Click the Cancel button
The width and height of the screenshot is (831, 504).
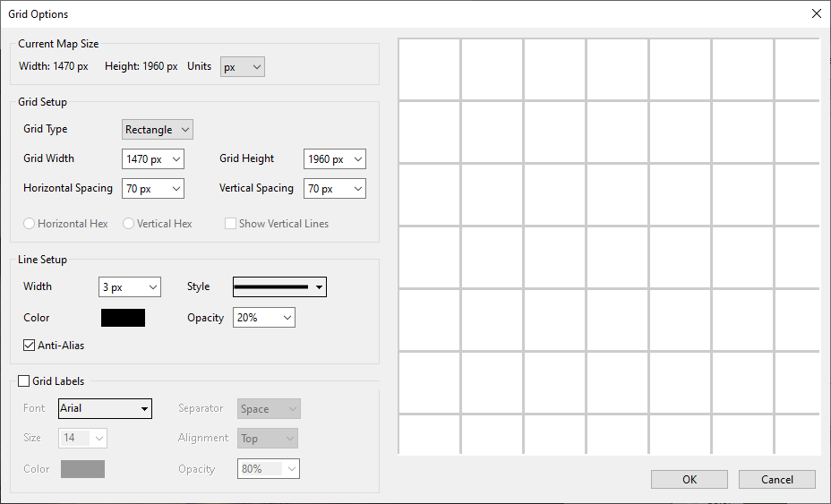[777, 480]
